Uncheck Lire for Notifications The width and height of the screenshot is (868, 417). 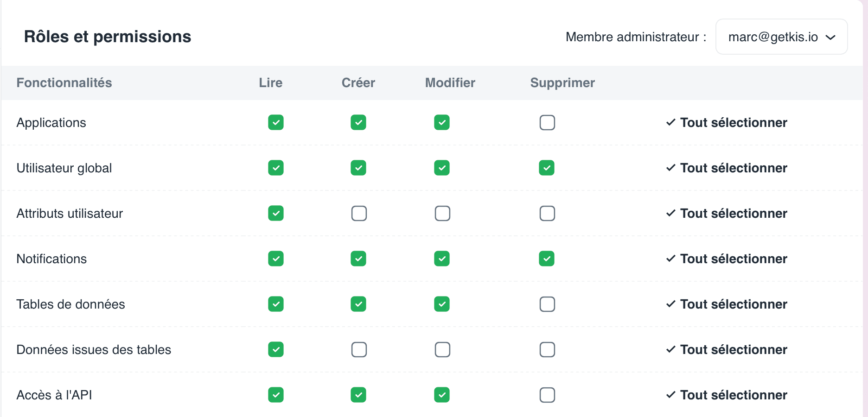tap(276, 259)
